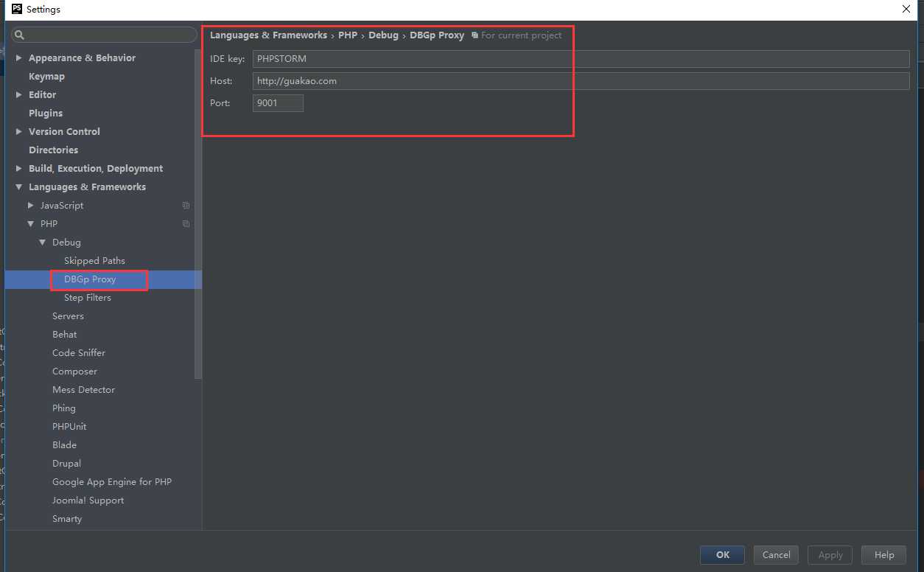Expand Appearance & Behavior section

[x=19, y=57]
